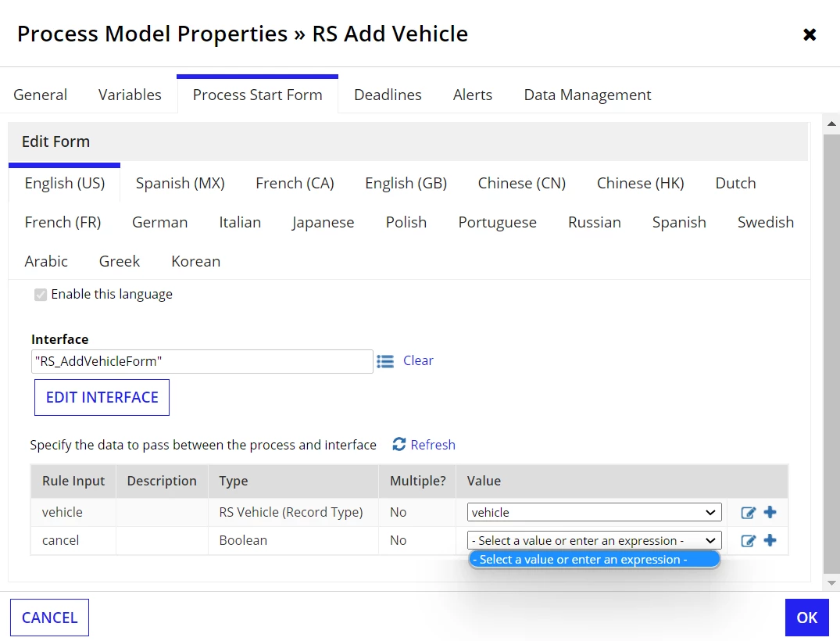The width and height of the screenshot is (840, 641).
Task: Click the Refresh arrows icon
Action: (x=399, y=444)
